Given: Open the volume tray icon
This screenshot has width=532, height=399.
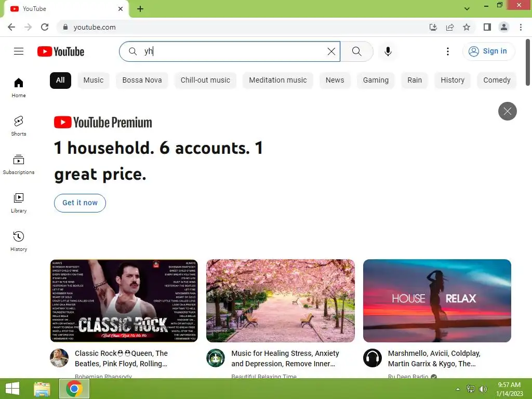Looking at the screenshot, I should pos(483,389).
